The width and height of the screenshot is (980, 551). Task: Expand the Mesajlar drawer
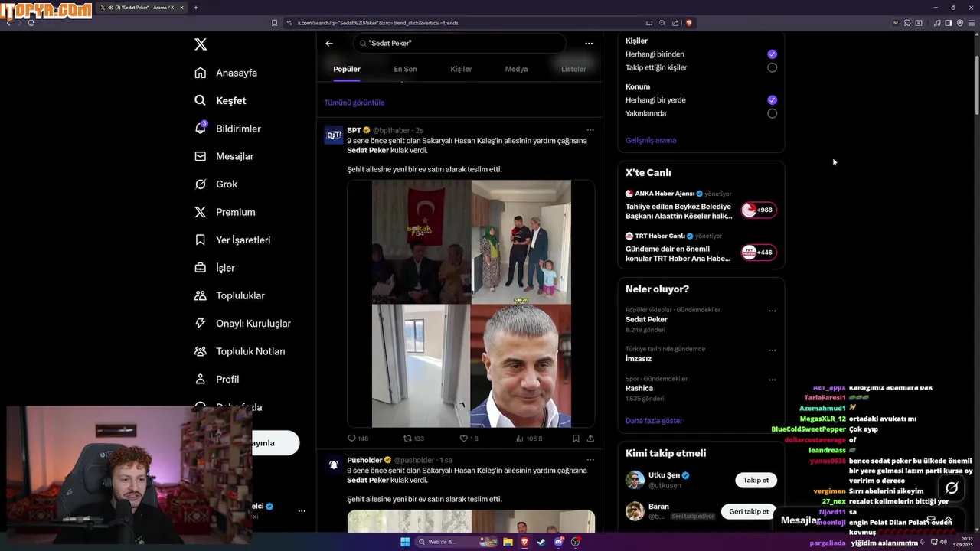[x=948, y=520]
